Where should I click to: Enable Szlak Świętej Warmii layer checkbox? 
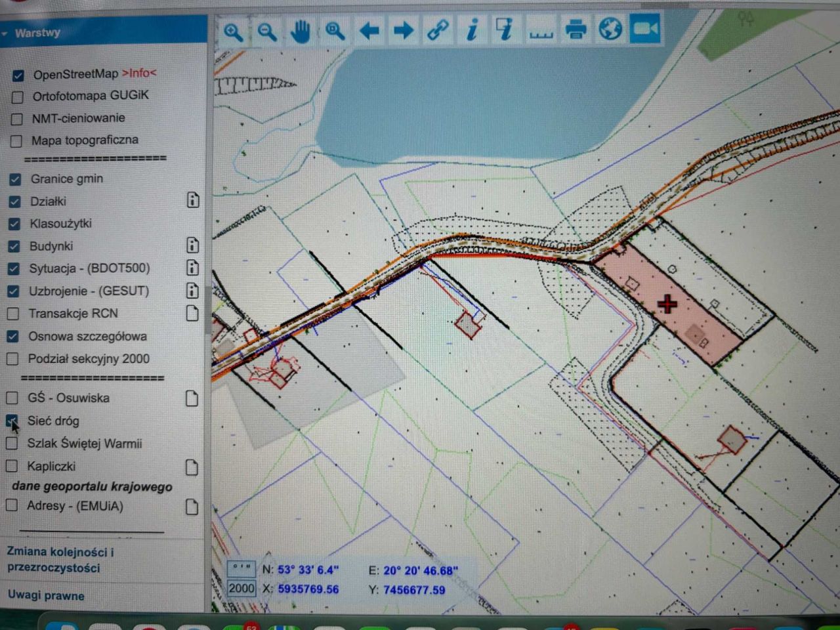click(12, 444)
